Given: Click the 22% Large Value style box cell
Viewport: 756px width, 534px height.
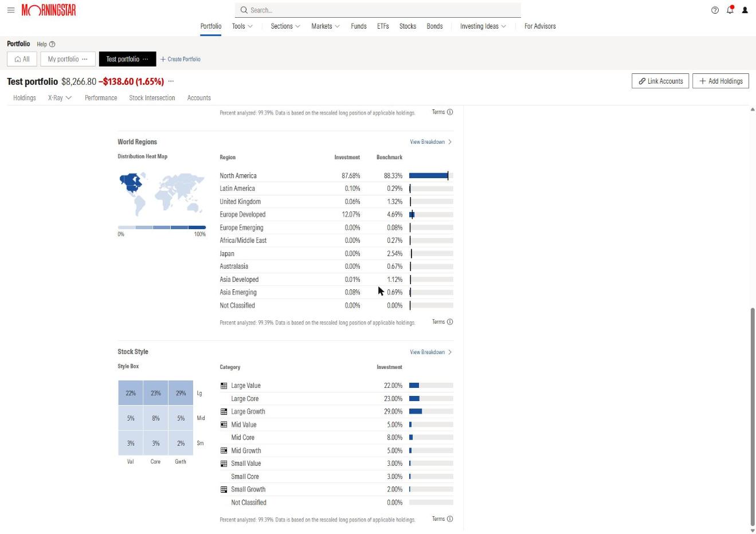Looking at the screenshot, I should click(x=131, y=393).
